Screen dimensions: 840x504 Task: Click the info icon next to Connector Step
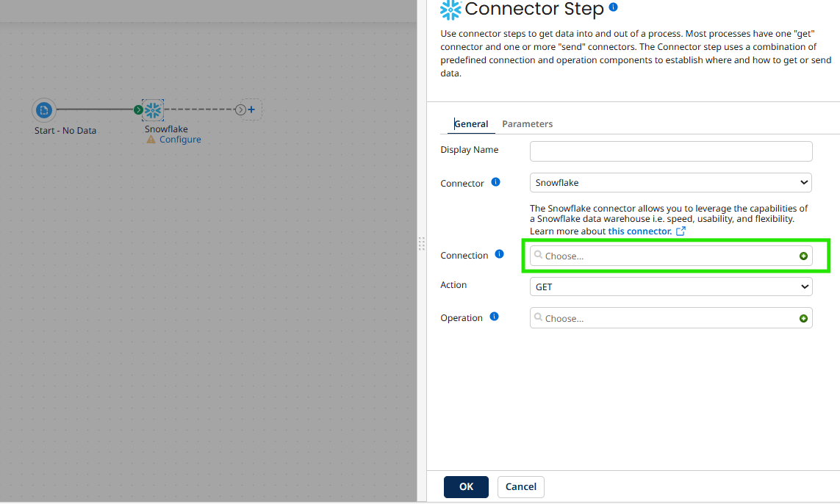614,7
